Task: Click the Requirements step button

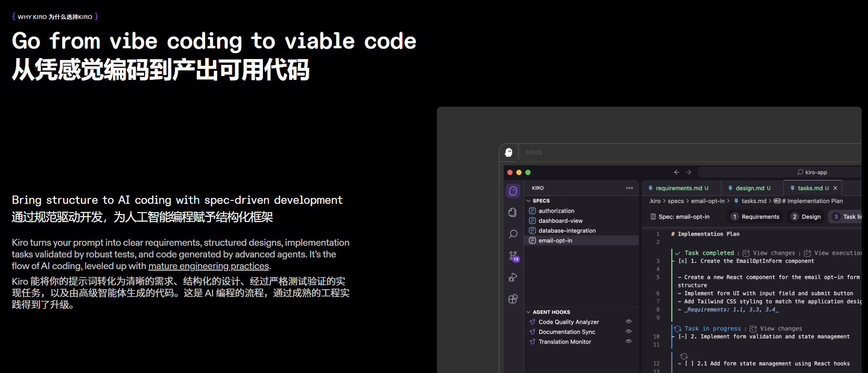Action: [755, 217]
